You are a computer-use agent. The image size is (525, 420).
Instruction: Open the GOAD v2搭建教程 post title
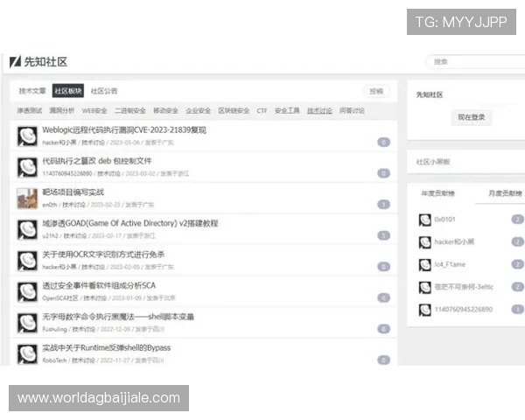[x=130, y=223]
